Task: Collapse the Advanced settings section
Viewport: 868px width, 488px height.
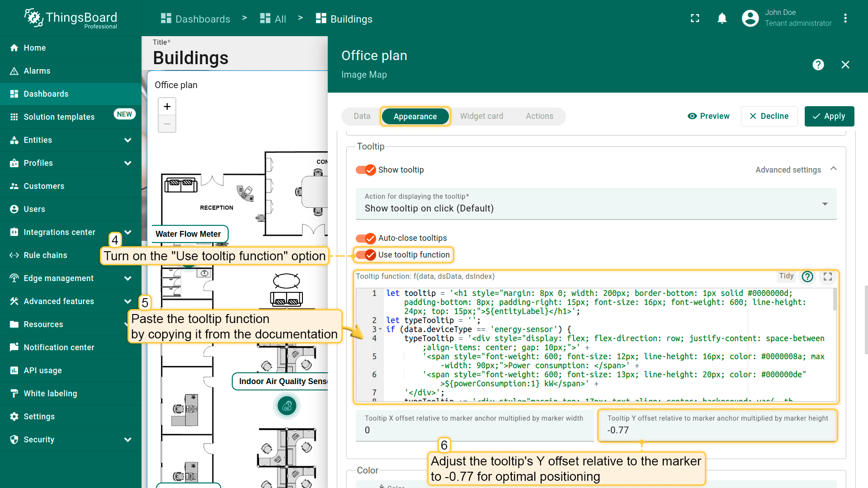Action: click(833, 169)
